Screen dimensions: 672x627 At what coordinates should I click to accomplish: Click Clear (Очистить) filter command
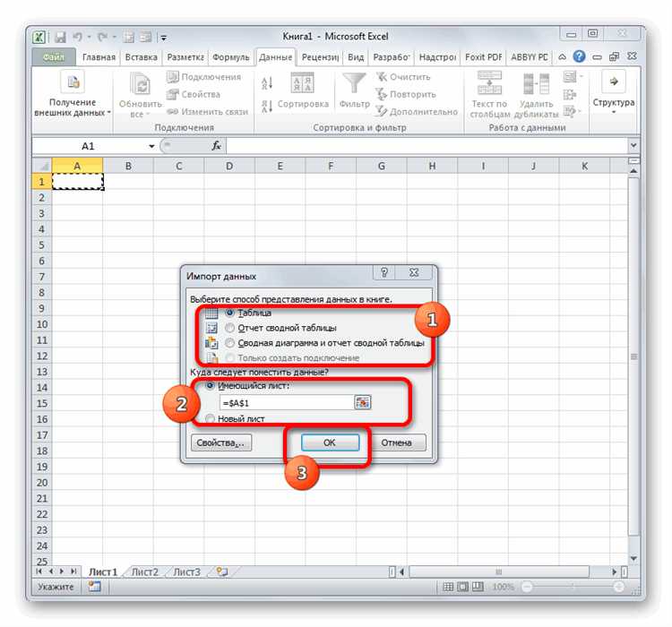point(403,77)
